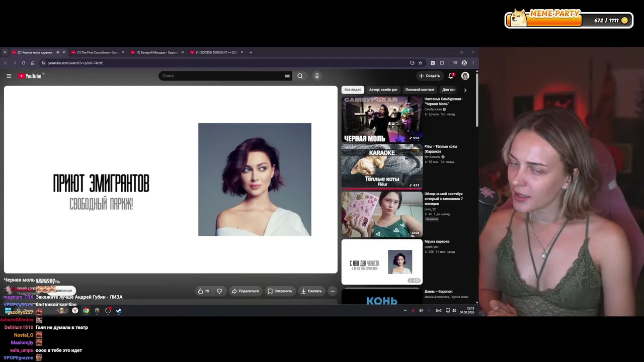The height and width of the screenshot is (362, 644).
Task: Open the Тёплые коты karaoke thumbnail
Action: pos(382,167)
